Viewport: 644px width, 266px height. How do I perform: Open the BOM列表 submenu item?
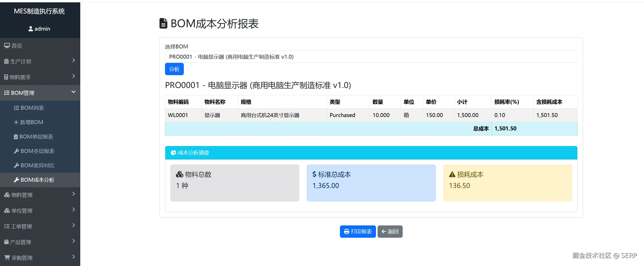point(40,108)
